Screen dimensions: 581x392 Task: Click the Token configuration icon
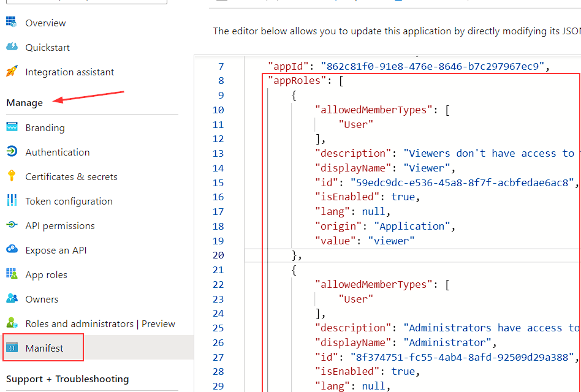(x=12, y=201)
